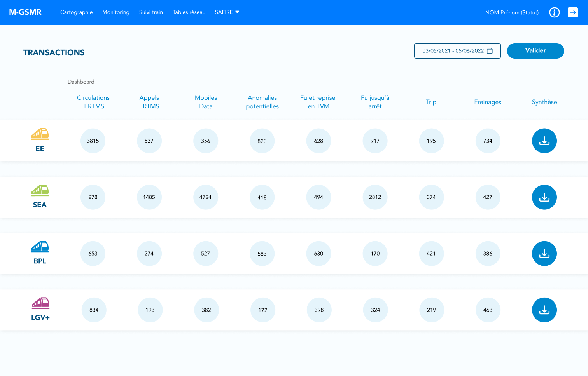
Task: Download the SEA synthesis report
Action: point(544,197)
